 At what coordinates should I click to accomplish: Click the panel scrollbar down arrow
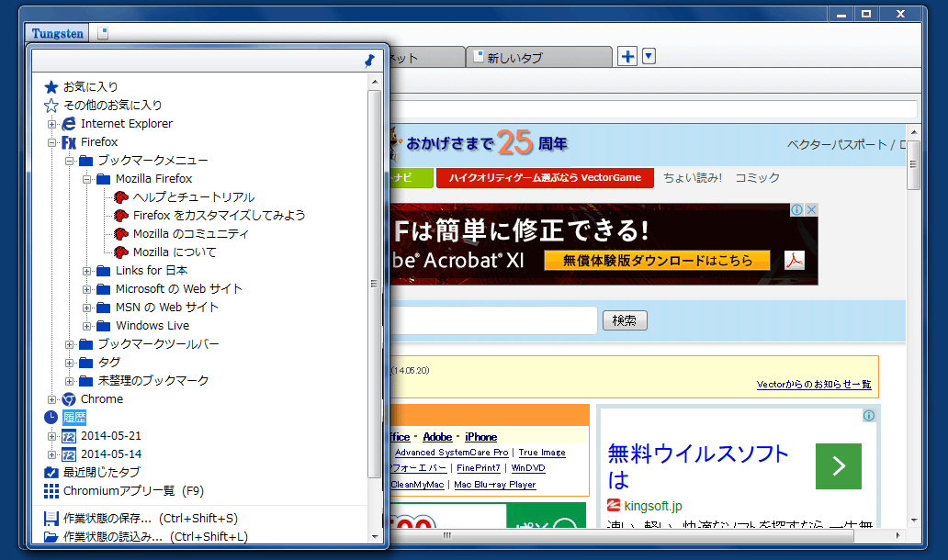click(374, 536)
